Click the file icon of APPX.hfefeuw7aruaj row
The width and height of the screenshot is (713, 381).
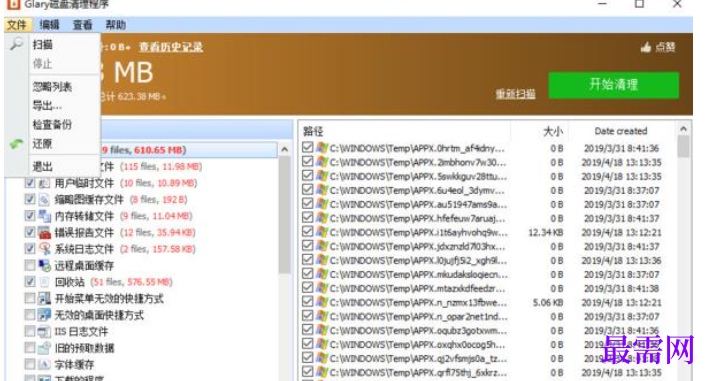[x=322, y=218]
